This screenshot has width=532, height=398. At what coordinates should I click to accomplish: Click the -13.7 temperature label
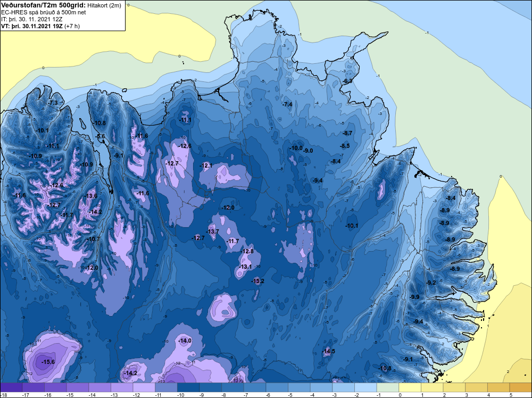pyautogui.click(x=213, y=232)
